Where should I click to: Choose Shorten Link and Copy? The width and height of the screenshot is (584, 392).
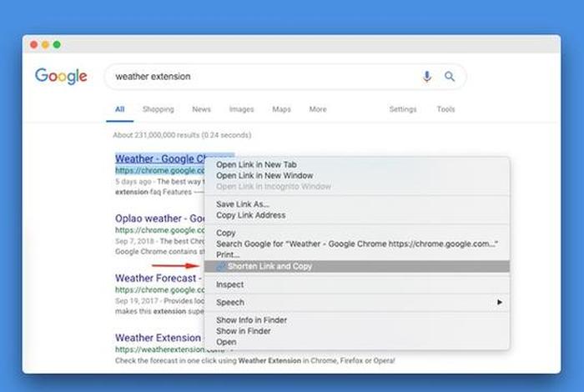(x=357, y=266)
